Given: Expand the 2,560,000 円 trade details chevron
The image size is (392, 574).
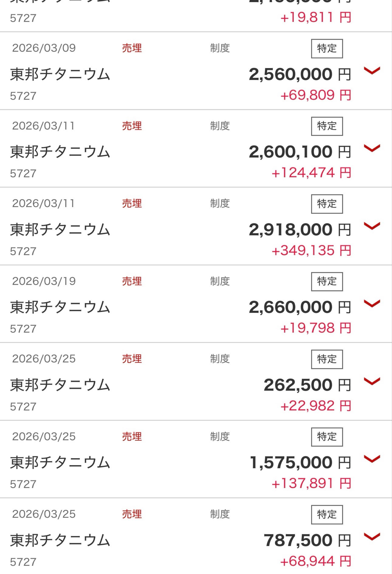Looking at the screenshot, I should [372, 71].
